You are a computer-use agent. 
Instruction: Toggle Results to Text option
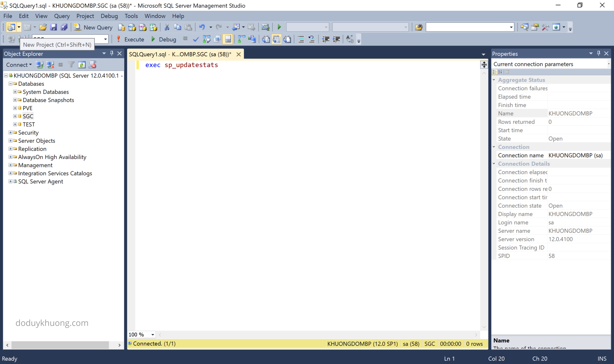tap(266, 39)
